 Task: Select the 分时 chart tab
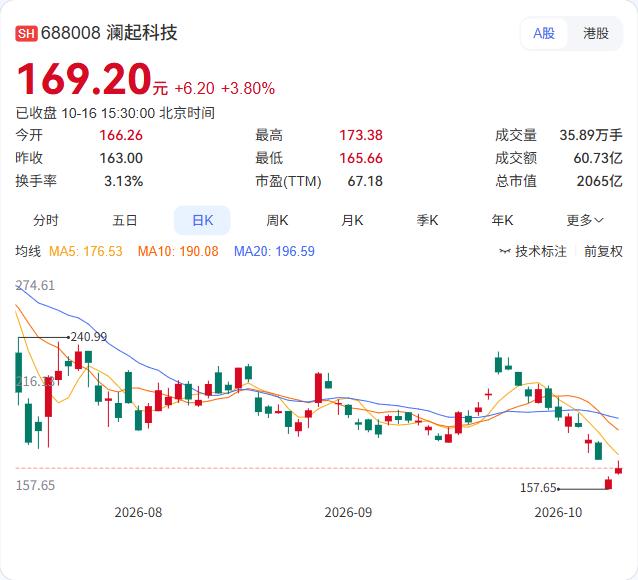point(46,220)
